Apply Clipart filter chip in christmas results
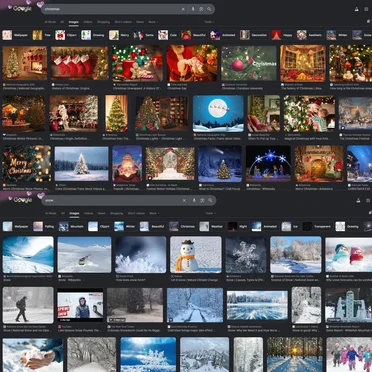 (x=66, y=35)
